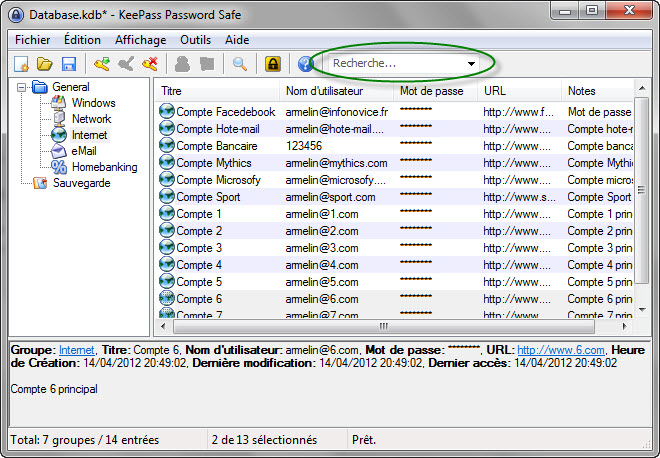
Task: Click the status text 2 de 13 sélectionnés
Action: pos(264,440)
